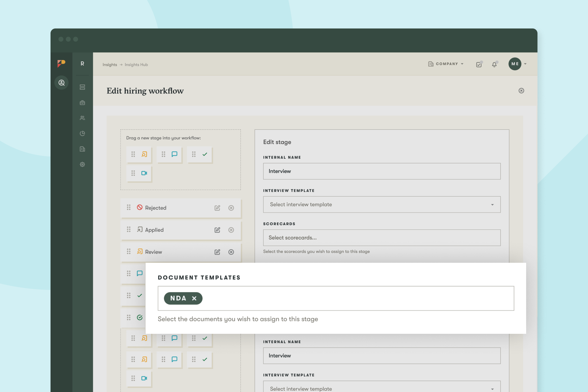Click the edit icon on the Applied stage
The image size is (588, 392).
(x=217, y=230)
